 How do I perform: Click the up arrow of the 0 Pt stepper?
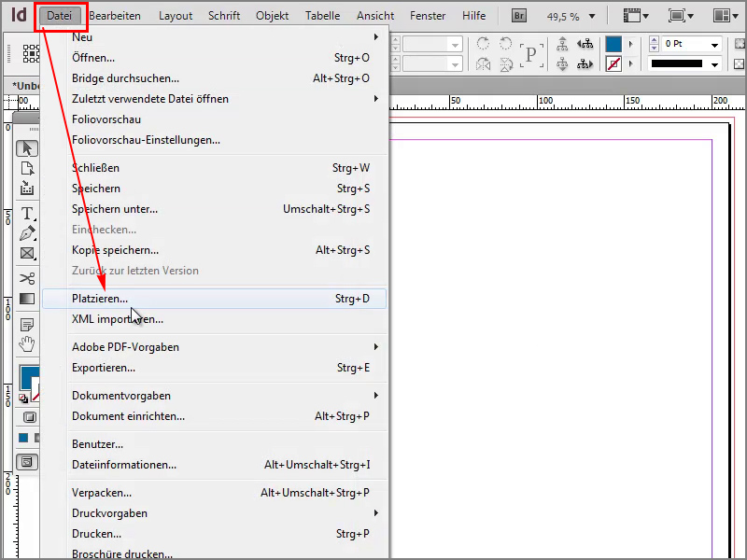[x=654, y=38]
